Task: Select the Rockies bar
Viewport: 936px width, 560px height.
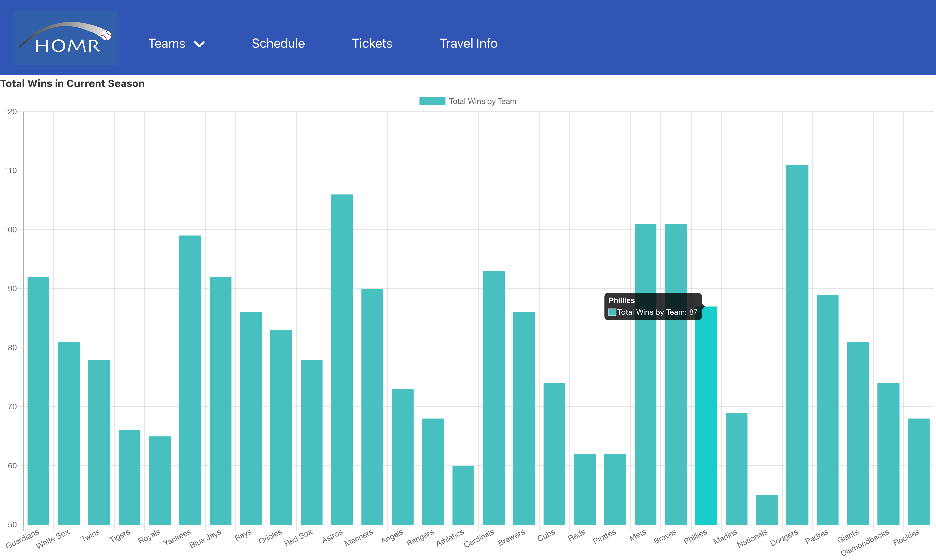Action: point(919,471)
